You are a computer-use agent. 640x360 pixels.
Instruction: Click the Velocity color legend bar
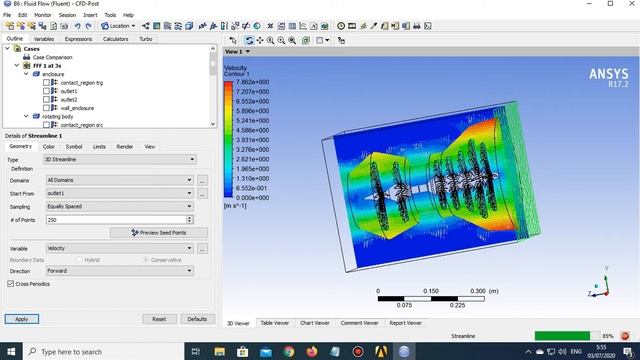[x=228, y=140]
